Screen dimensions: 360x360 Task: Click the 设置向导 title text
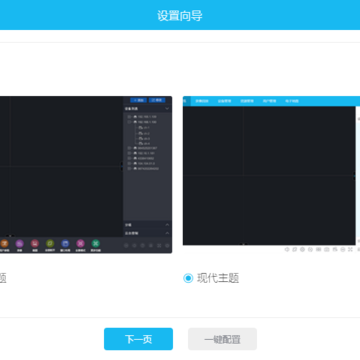point(180,16)
